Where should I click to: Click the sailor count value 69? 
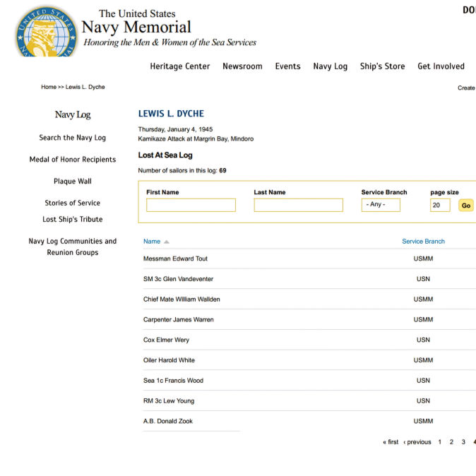[x=222, y=171]
